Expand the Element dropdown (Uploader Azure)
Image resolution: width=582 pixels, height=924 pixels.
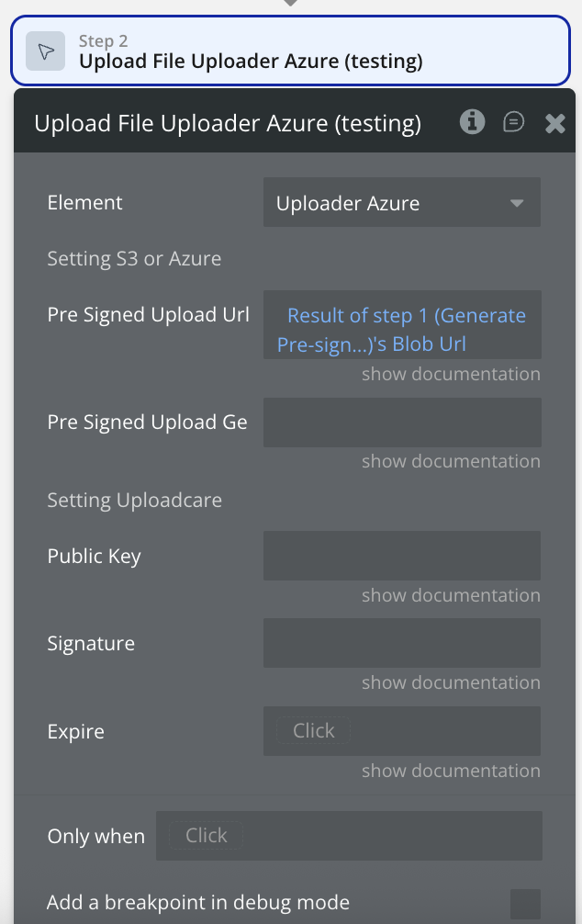[x=401, y=203]
